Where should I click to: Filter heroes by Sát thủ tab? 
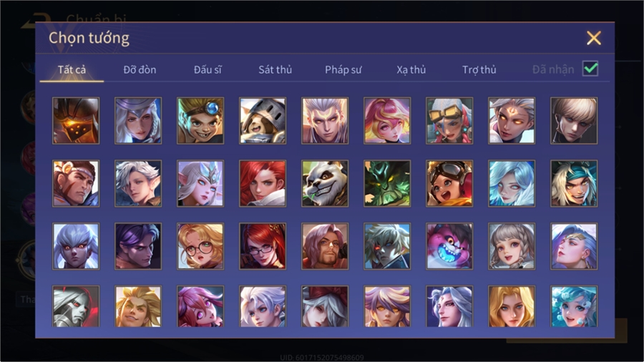pyautogui.click(x=275, y=70)
